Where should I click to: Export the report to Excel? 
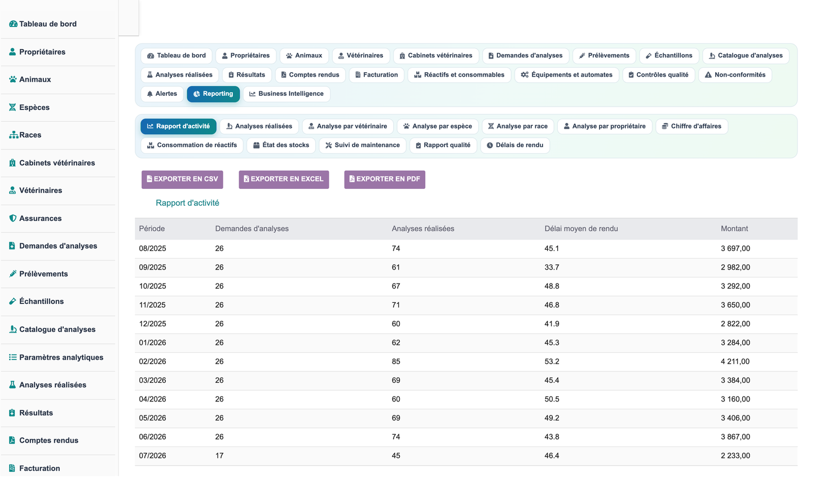pyautogui.click(x=284, y=179)
